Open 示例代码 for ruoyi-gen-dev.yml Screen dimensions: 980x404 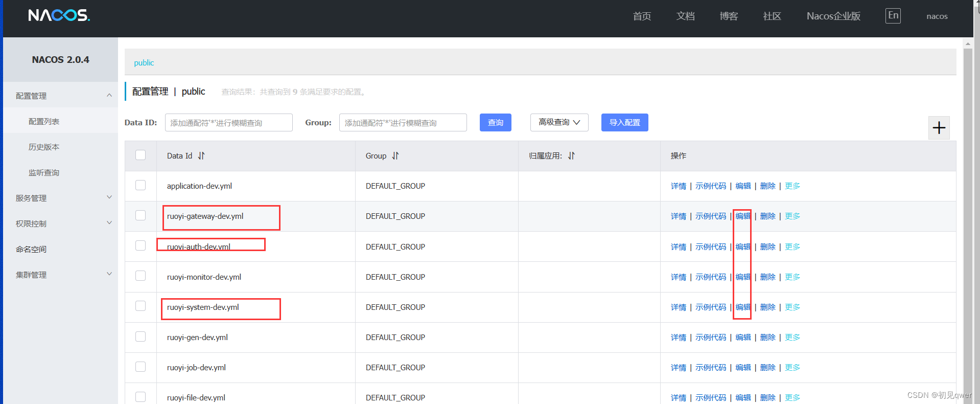point(711,338)
